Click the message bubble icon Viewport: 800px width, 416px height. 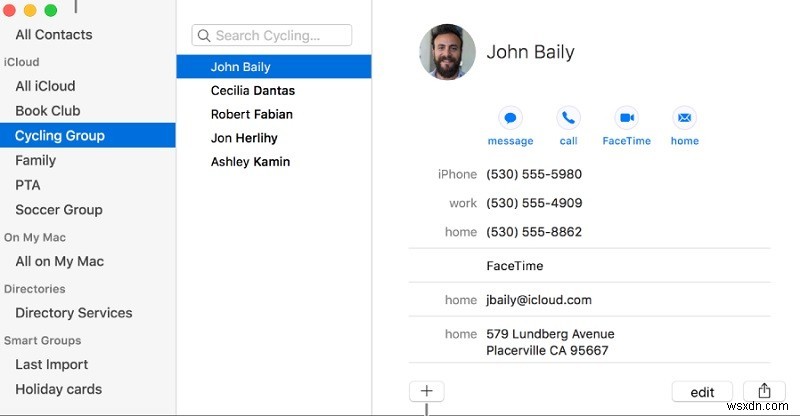click(510, 118)
